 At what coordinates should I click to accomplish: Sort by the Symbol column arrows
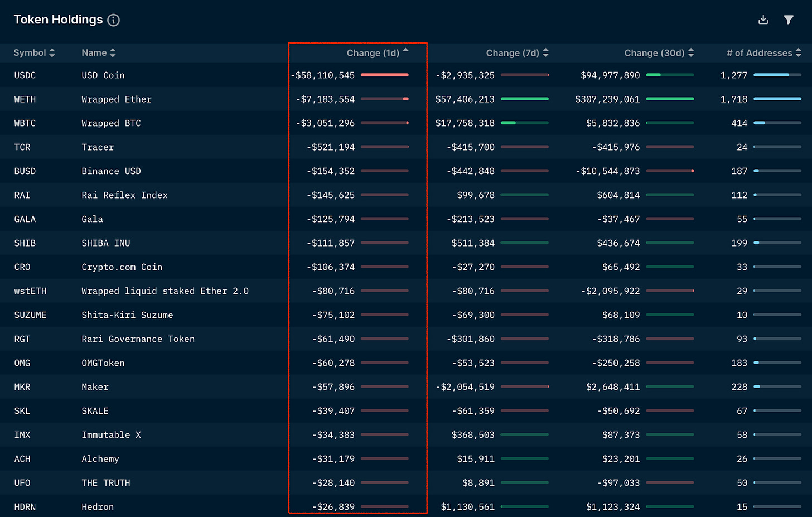(x=52, y=53)
